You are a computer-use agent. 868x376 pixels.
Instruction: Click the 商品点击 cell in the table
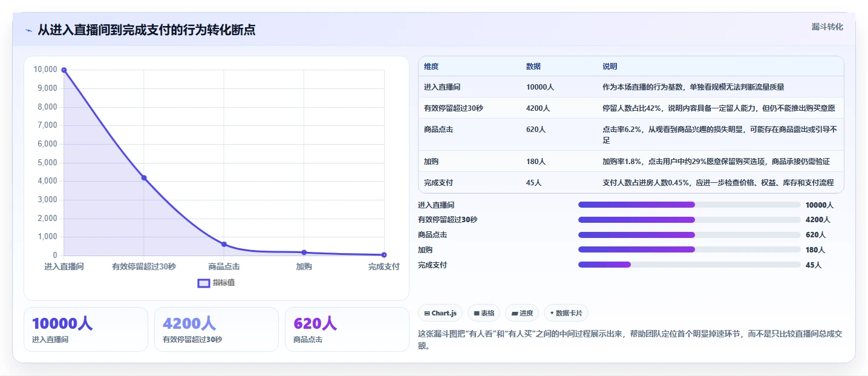pyautogui.click(x=439, y=130)
